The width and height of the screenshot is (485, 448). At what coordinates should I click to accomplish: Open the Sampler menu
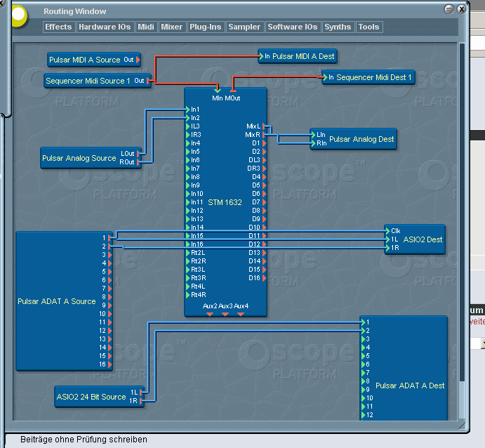click(x=244, y=27)
